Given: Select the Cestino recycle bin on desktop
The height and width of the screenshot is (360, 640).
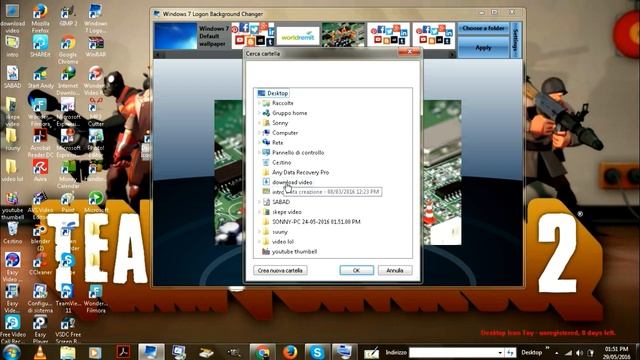Looking at the screenshot, I should tap(12, 233).
